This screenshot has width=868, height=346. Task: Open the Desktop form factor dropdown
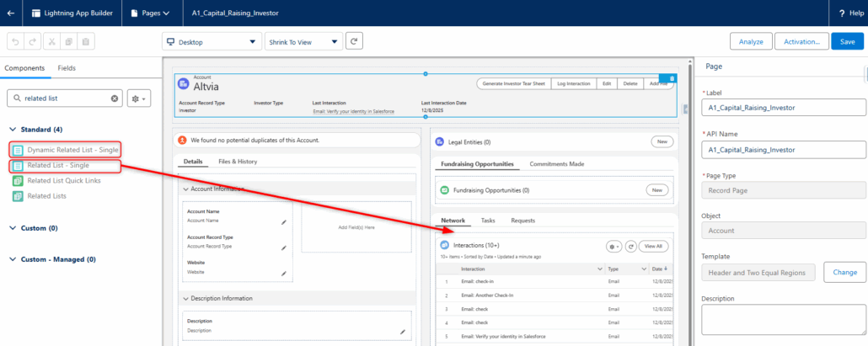click(211, 41)
